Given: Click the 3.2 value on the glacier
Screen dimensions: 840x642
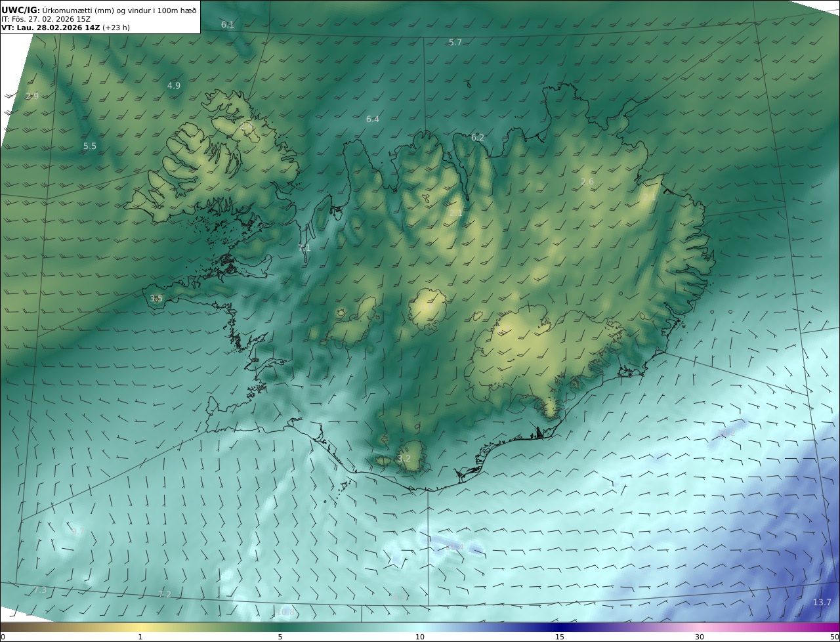Looking at the screenshot, I should coord(404,458).
